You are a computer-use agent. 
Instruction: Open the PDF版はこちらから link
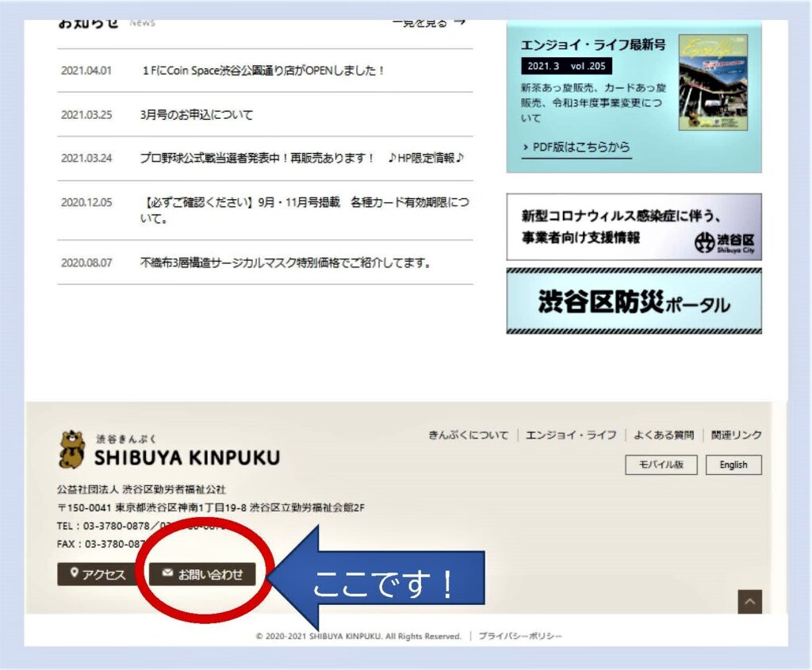[x=576, y=147]
